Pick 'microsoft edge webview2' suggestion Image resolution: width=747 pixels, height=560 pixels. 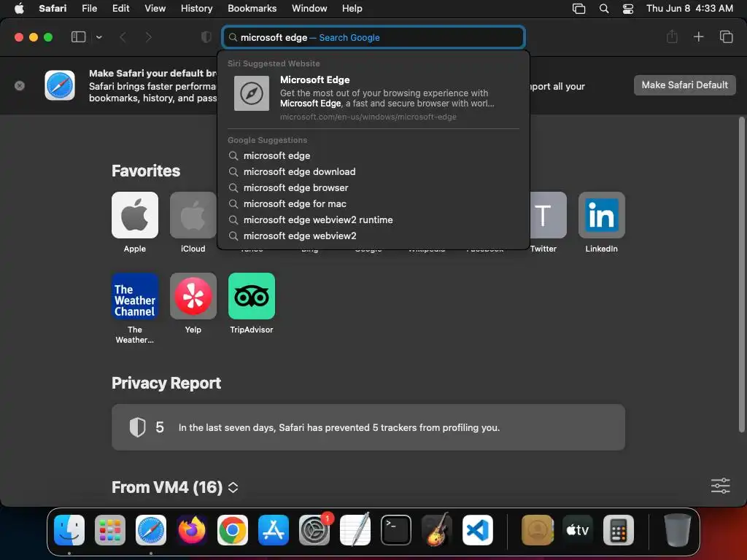coord(374,236)
